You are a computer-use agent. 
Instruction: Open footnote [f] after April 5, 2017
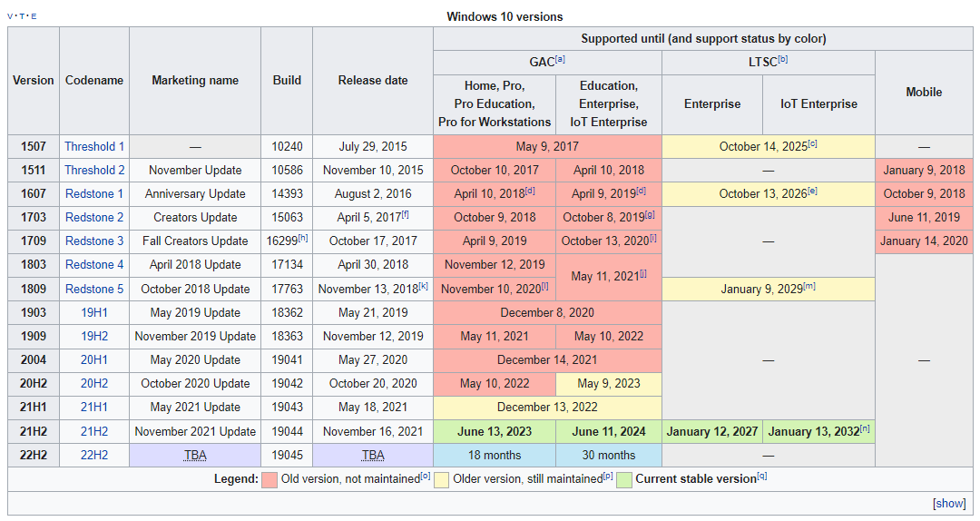[x=405, y=215]
